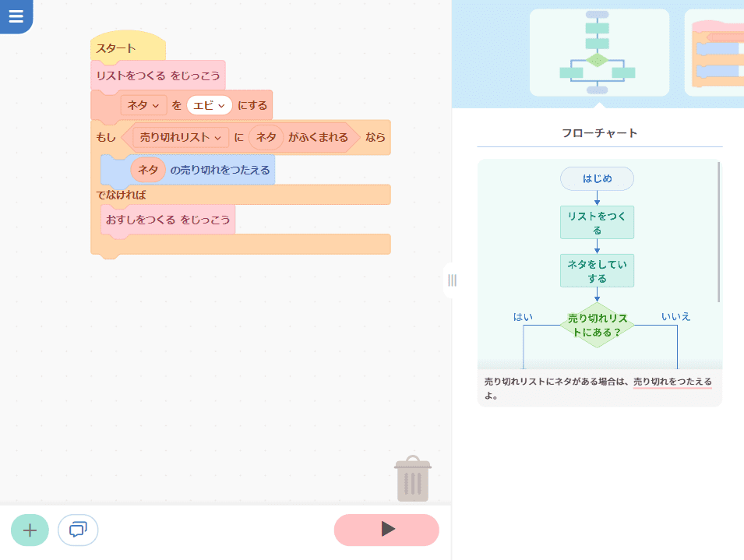Click the underlined 売り切れをつたえる link text
The width and height of the screenshot is (744, 560).
(x=672, y=382)
